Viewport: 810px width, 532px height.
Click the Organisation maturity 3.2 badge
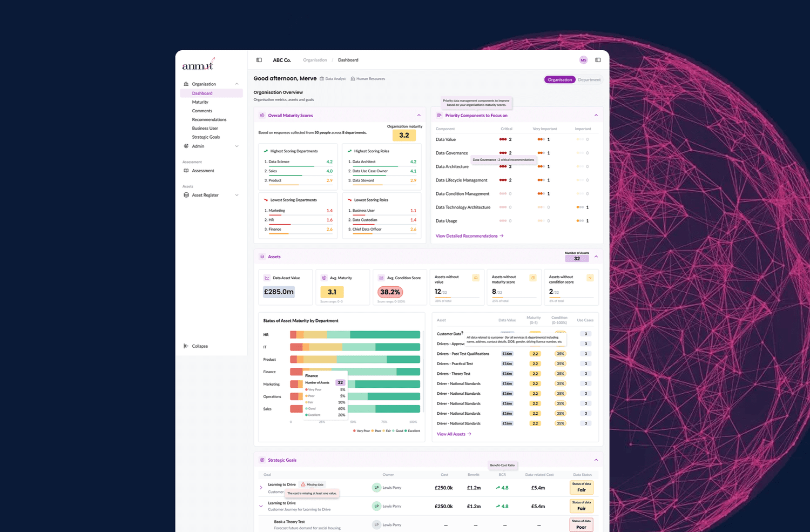point(404,136)
